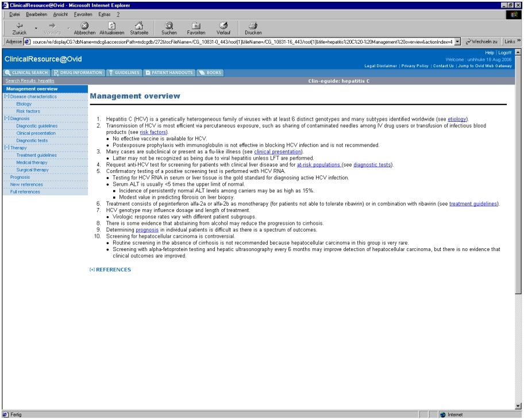The height and width of the screenshot is (420, 524).
Task: Open Medical therapy in sidebar
Action: (x=32, y=163)
